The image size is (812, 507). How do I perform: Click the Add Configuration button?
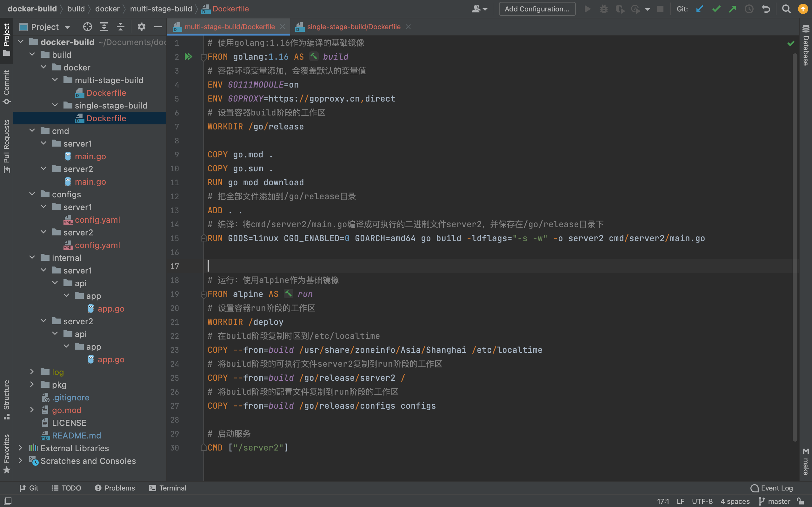537,9
